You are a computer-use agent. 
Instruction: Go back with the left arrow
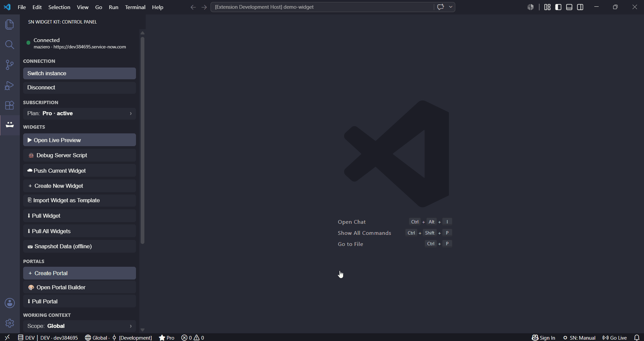point(193,7)
